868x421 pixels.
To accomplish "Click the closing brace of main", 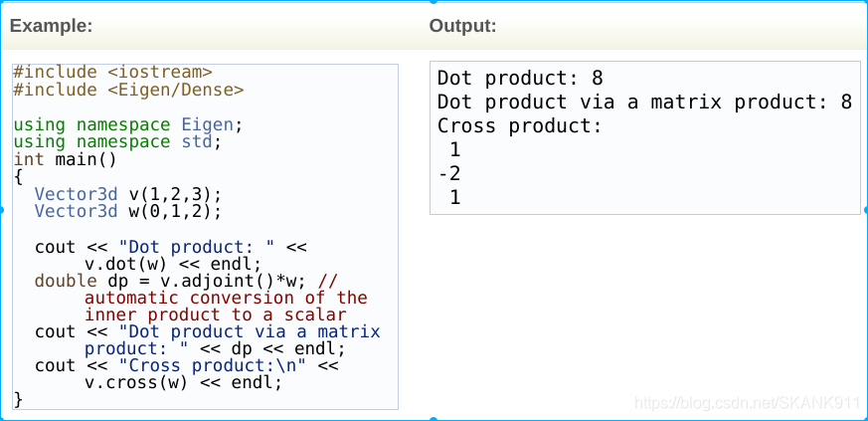I will pos(18,399).
